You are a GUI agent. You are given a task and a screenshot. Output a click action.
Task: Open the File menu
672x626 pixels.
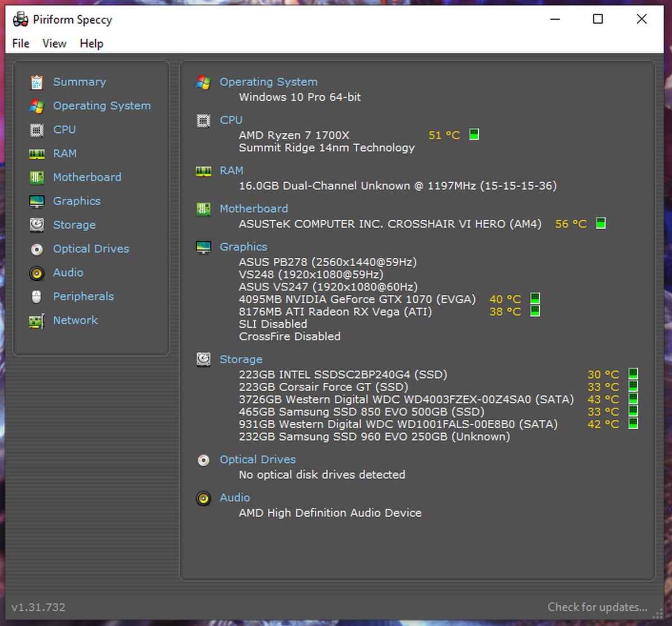coord(21,43)
